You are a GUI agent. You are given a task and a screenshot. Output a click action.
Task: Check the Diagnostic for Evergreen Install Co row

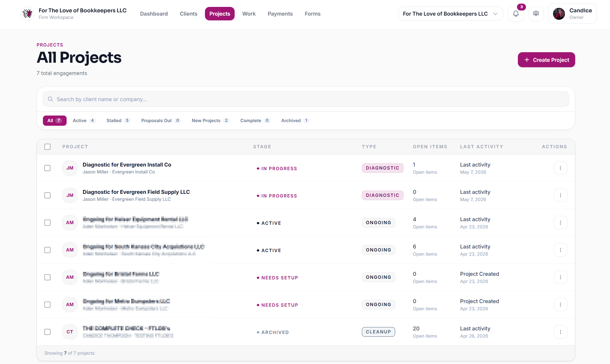(47, 168)
